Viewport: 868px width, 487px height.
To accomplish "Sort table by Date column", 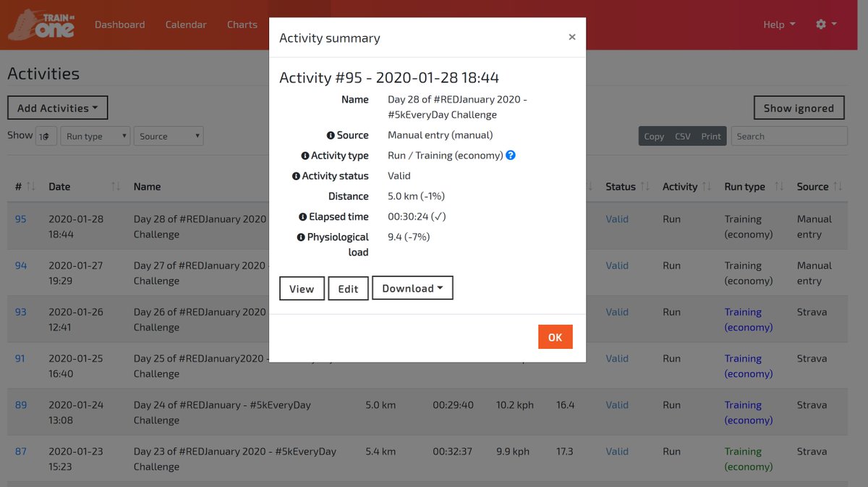I will tap(85, 187).
